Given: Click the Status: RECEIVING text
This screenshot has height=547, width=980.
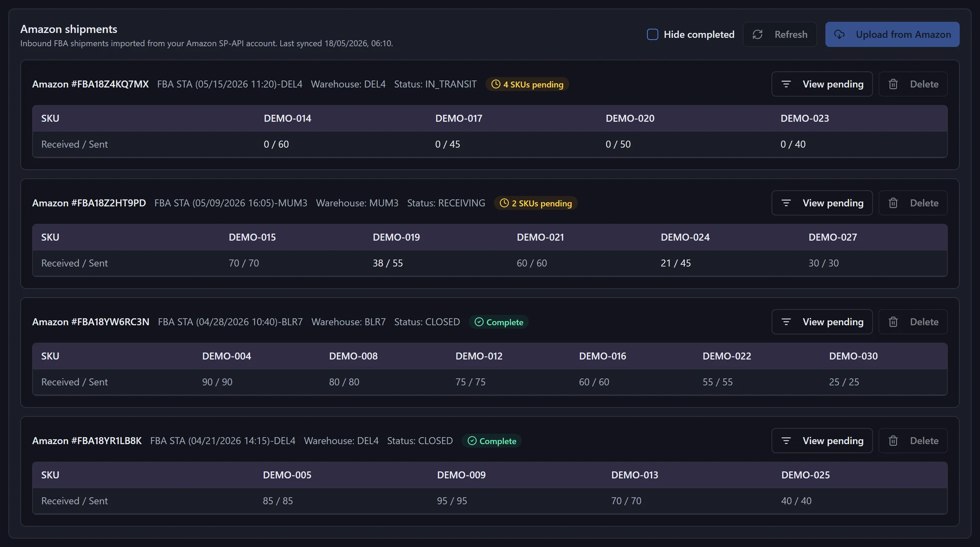Looking at the screenshot, I should 446,203.
